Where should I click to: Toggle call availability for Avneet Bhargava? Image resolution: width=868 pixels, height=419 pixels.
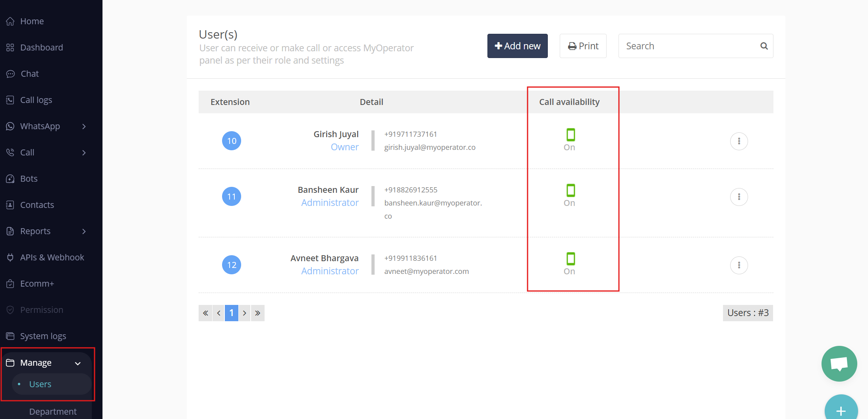pyautogui.click(x=570, y=259)
